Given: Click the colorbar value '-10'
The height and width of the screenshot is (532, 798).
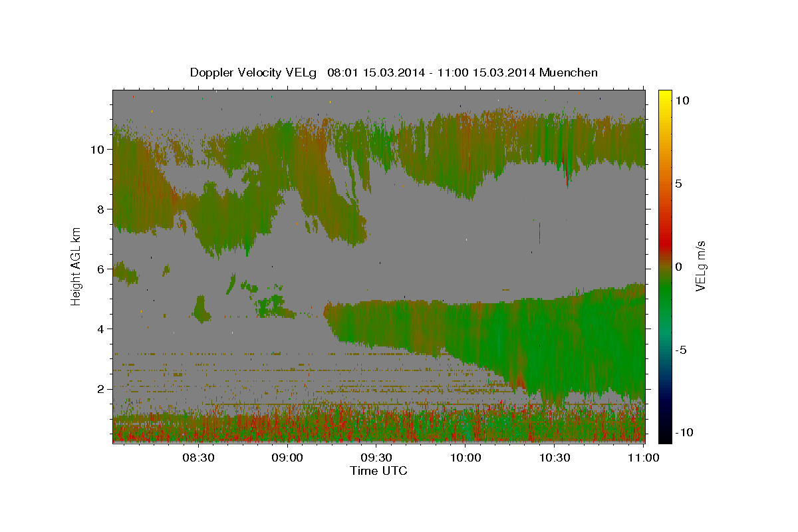Looking at the screenshot, I should click(684, 432).
